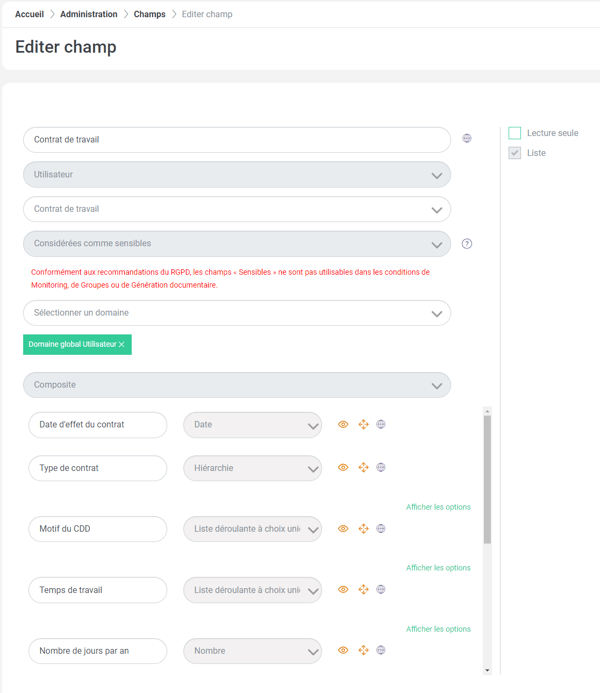Click globe icon for Date d'effet du contrat
Viewport: 600px width, 693px height.
380,424
